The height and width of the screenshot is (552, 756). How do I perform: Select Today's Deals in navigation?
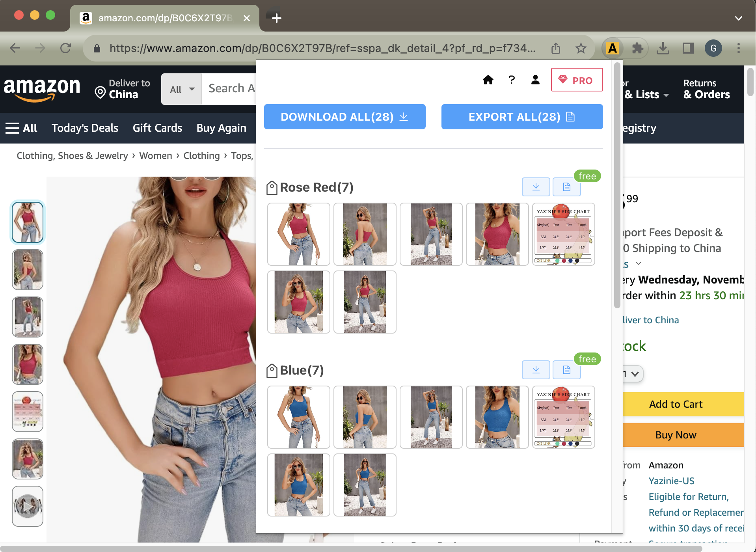pos(85,128)
